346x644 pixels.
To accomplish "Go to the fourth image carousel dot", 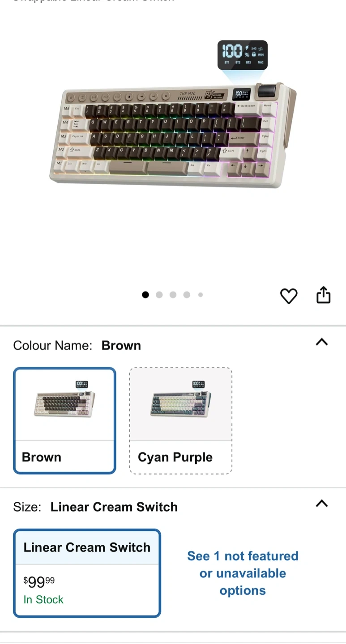I will pyautogui.click(x=187, y=295).
